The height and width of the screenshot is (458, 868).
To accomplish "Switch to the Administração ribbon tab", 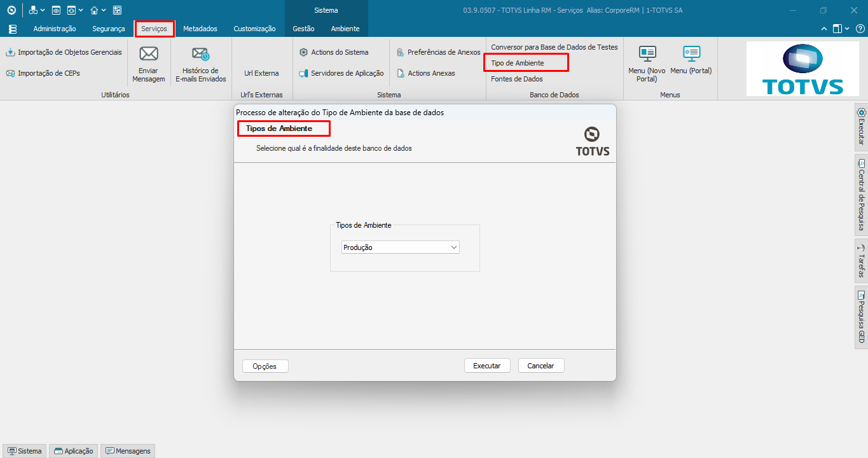I will 55,29.
